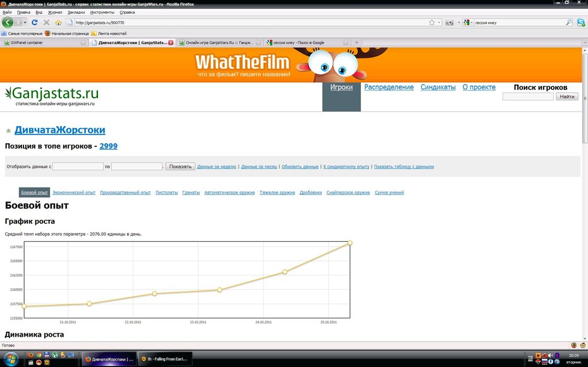Select the Гранаты stat tab
Image resolution: width=588 pixels, height=367 pixels.
tap(191, 193)
